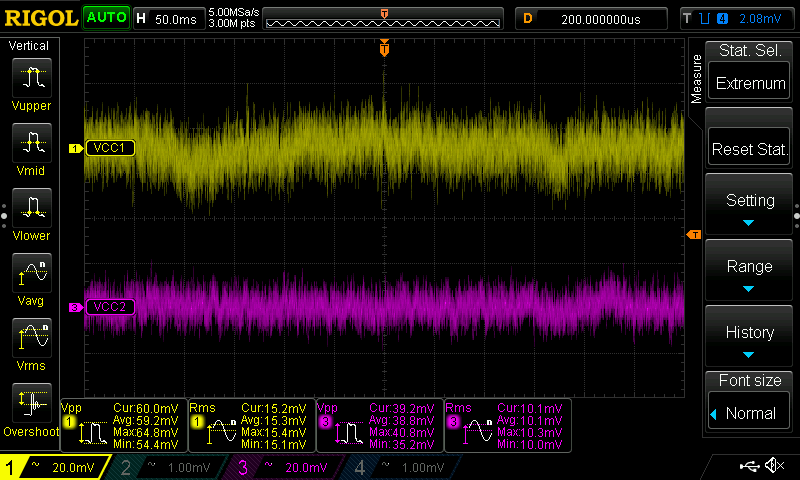Click the H 50.0ms timebase field
This screenshot has width=800, height=480.
[x=169, y=19]
